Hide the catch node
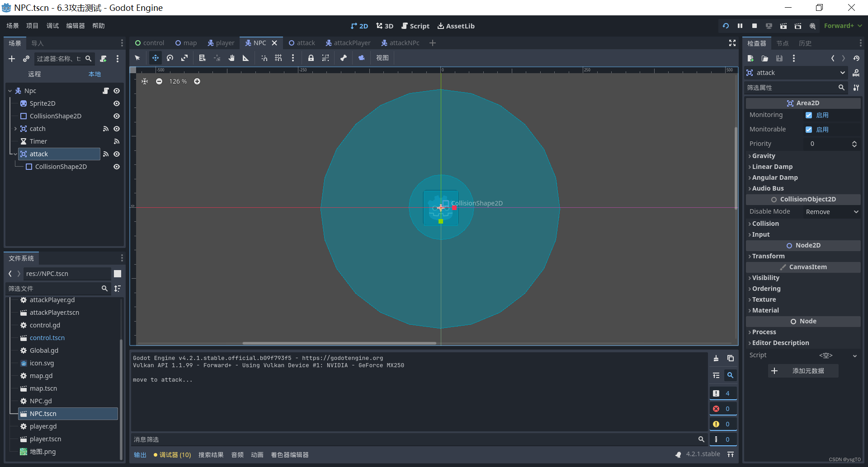The image size is (868, 467). coord(117,129)
